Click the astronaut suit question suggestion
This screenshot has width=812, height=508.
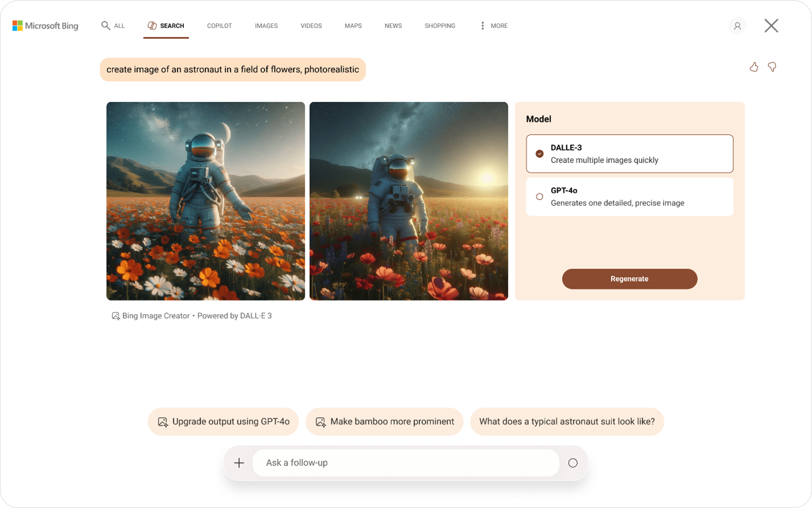pos(567,421)
